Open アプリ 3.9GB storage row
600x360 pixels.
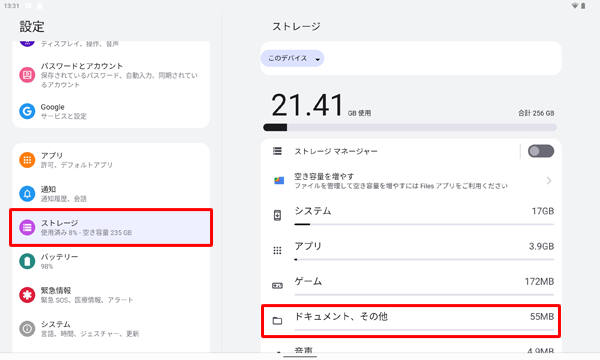[x=411, y=251]
